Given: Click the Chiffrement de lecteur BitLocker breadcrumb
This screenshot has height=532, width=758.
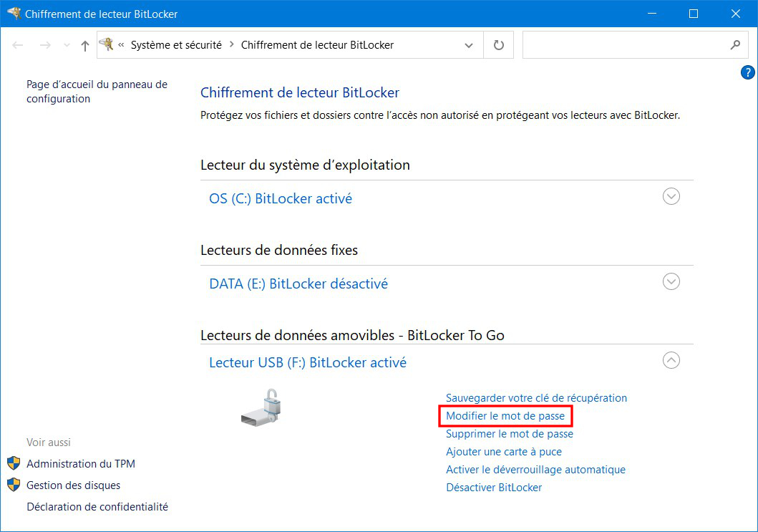Looking at the screenshot, I should [317, 45].
